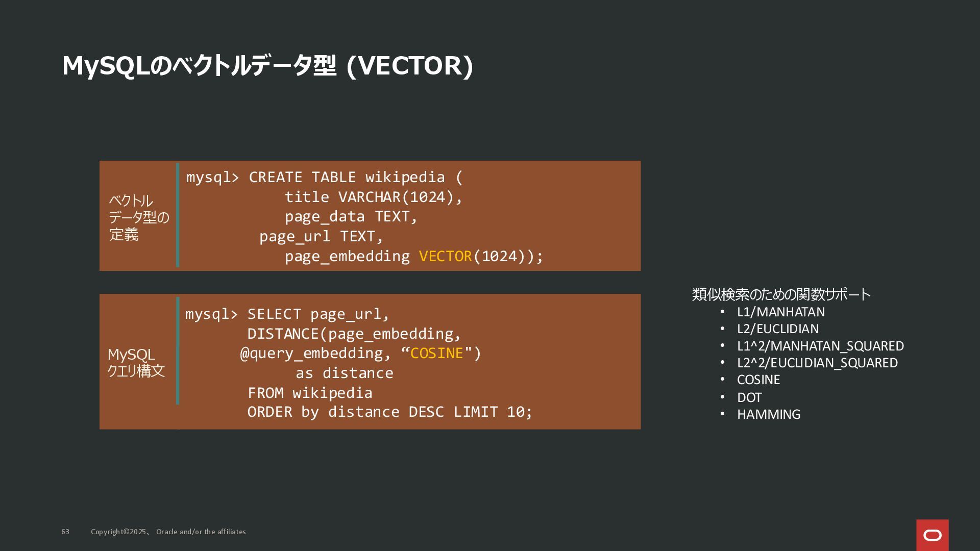Click the FROM wikipedia line
980x551 pixels.
click(310, 393)
